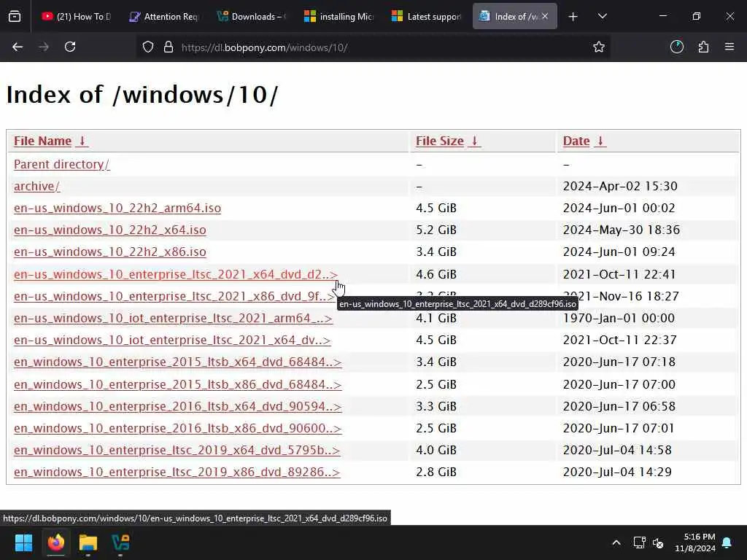Open the circular toolbar extension icon

point(676,47)
